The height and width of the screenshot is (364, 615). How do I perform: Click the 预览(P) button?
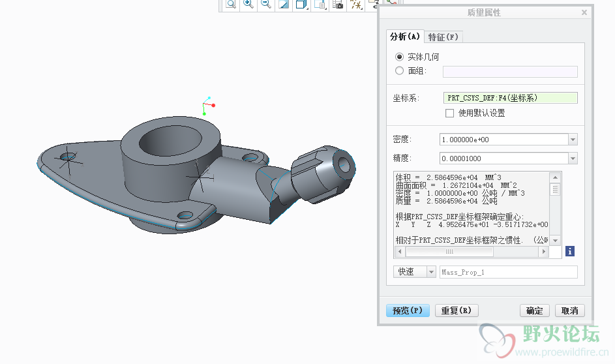pyautogui.click(x=408, y=311)
